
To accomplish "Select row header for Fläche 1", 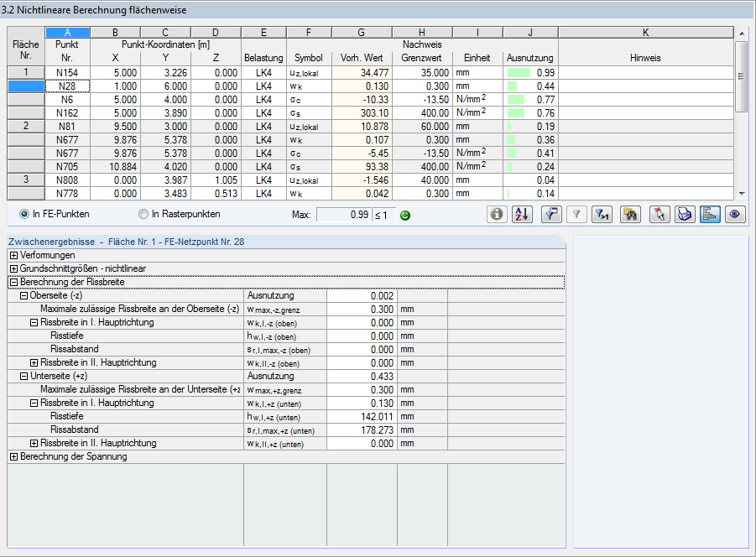I will (26, 73).
